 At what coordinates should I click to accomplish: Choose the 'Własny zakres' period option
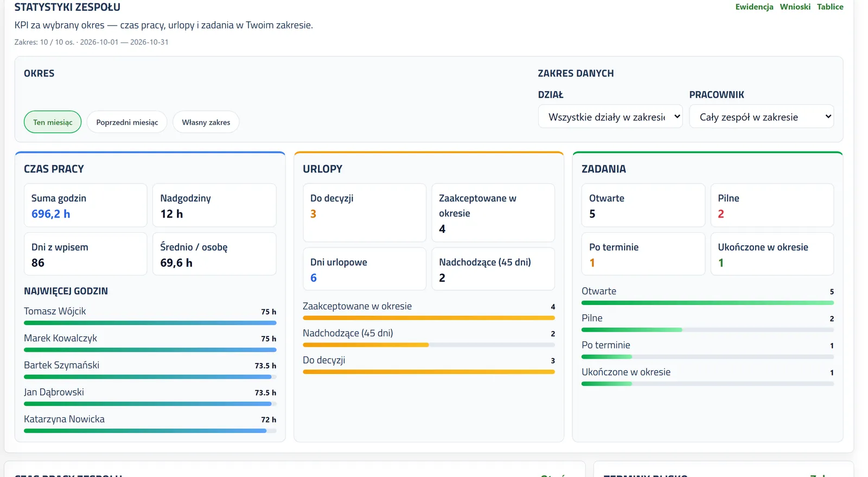(206, 122)
